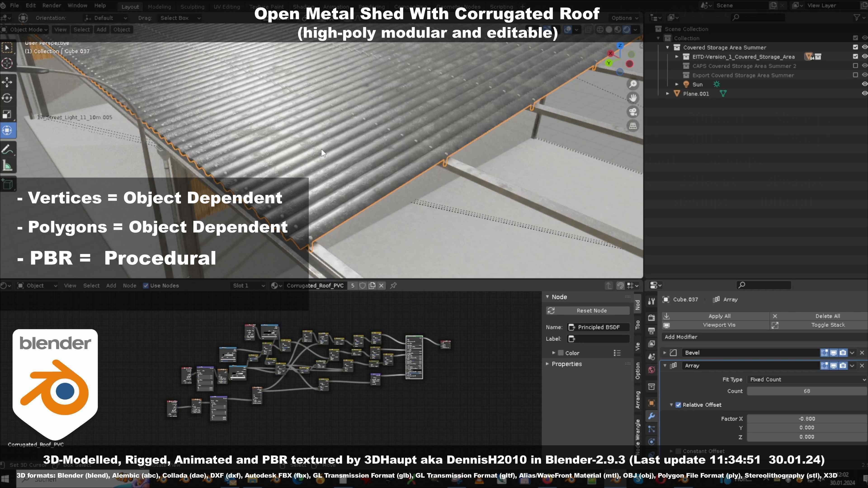Click the pan hand viewport gizmo

[x=633, y=98]
